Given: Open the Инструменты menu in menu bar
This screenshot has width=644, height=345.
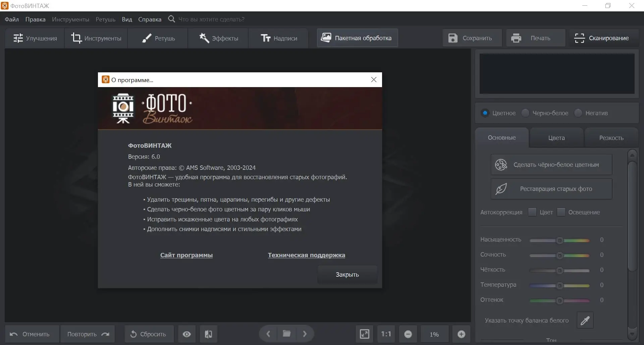Looking at the screenshot, I should click(x=70, y=19).
